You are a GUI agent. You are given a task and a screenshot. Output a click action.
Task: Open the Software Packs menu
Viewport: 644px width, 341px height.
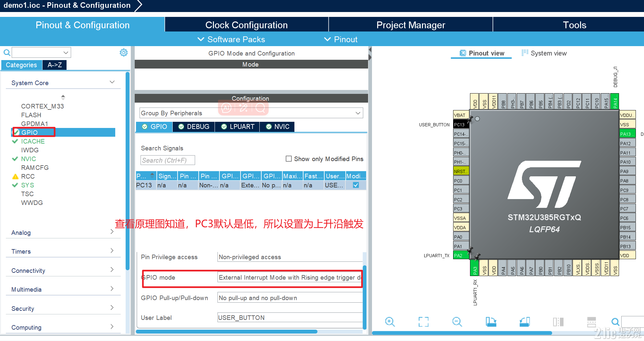click(231, 39)
